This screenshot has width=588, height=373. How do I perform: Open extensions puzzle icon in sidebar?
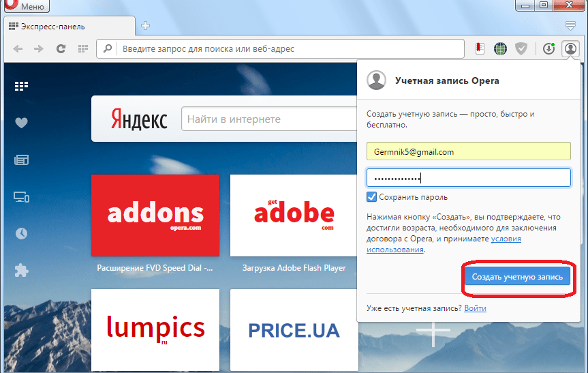(x=21, y=270)
